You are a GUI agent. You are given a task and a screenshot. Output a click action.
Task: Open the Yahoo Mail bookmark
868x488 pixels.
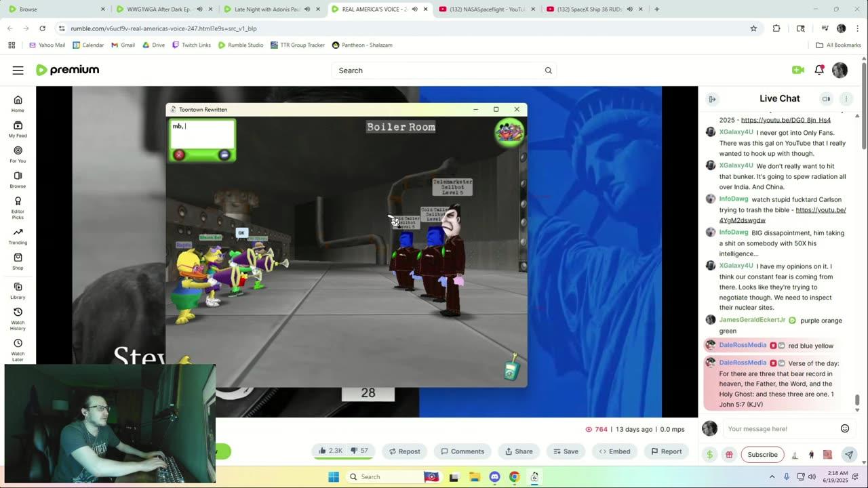47,45
